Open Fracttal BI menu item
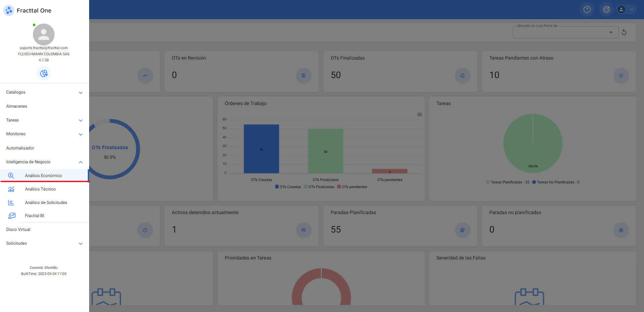644x312 pixels. [x=34, y=216]
